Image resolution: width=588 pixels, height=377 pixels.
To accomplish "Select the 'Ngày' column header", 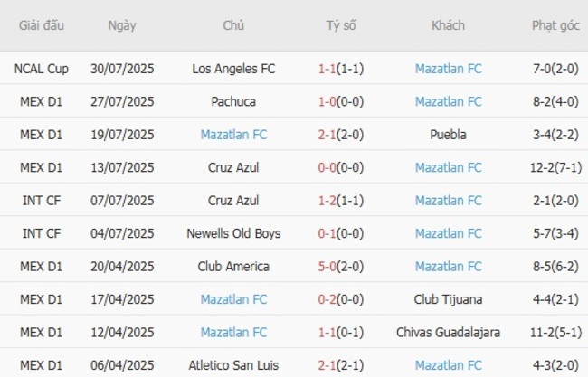I will coord(122,25).
